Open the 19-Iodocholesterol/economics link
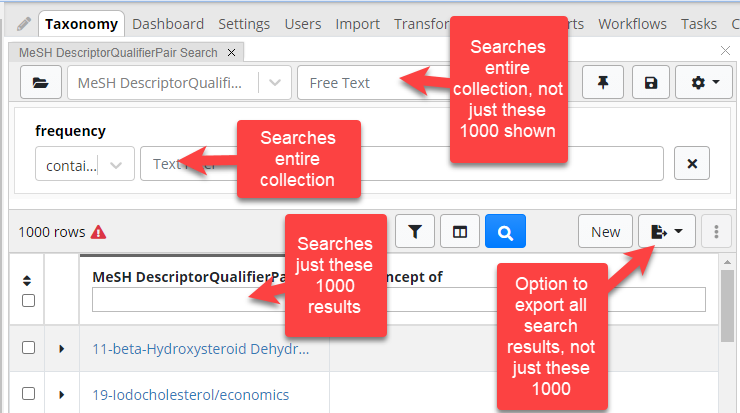Screen dimensions: 740x413 point(191,395)
